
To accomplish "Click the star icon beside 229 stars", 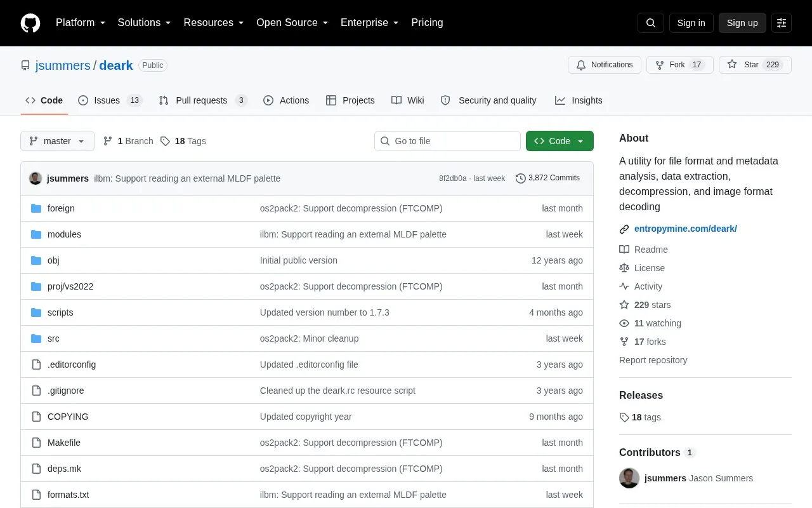I will (x=624, y=305).
